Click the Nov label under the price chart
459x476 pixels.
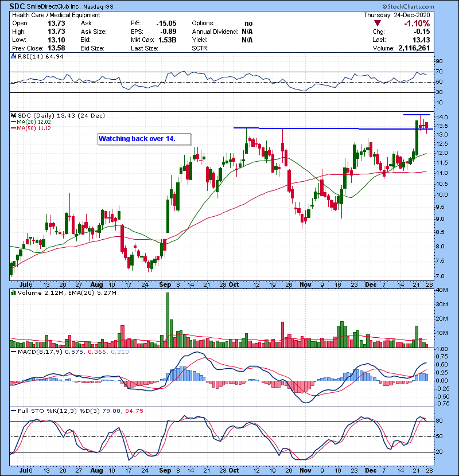305,285
